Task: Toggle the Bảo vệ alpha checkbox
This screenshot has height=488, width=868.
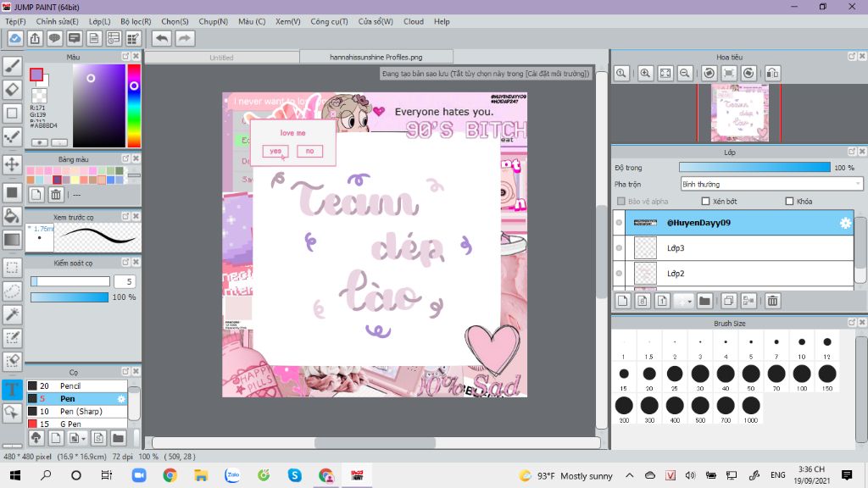Action: click(621, 202)
